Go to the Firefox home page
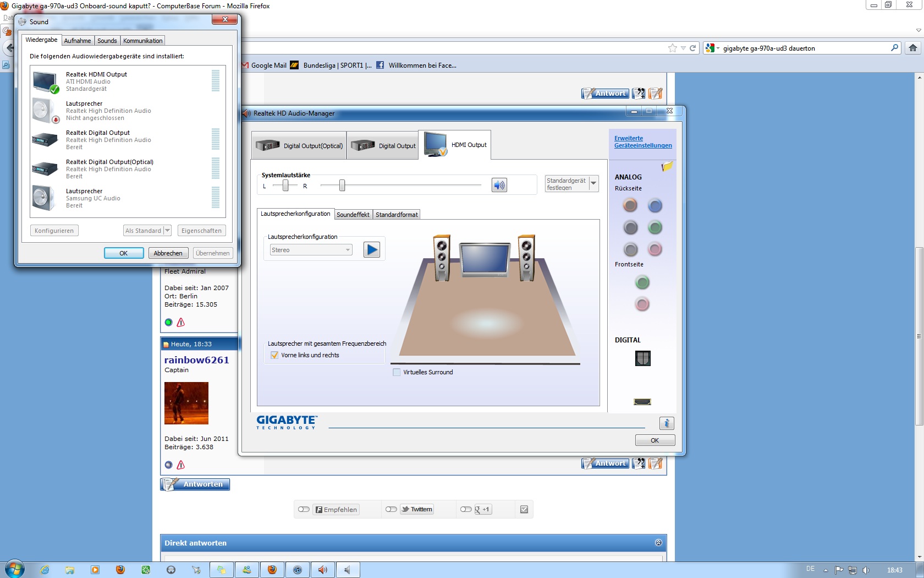 coord(913,48)
